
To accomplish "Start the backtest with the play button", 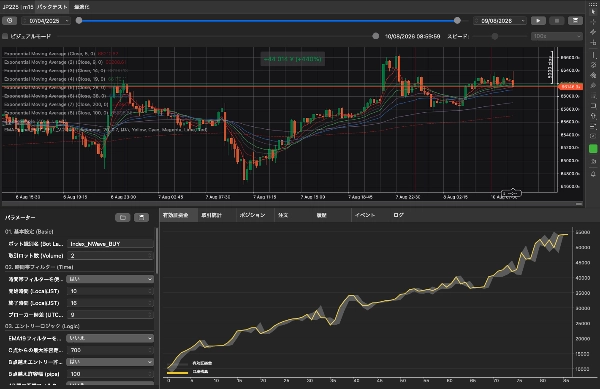I will pyautogui.click(x=538, y=21).
